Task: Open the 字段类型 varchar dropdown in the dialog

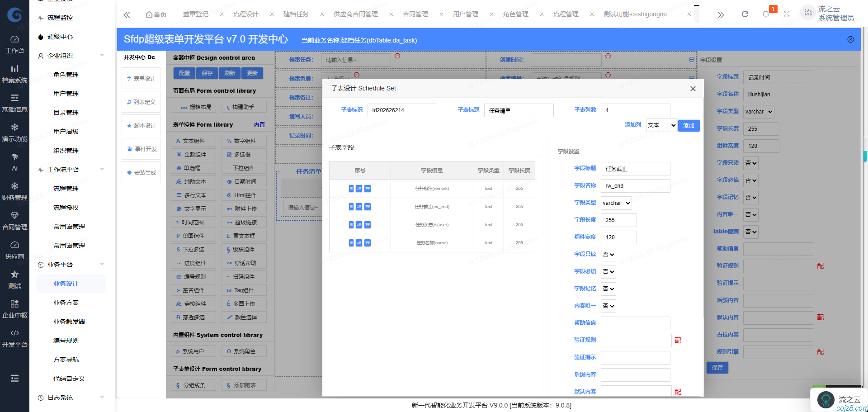Action: [616, 203]
